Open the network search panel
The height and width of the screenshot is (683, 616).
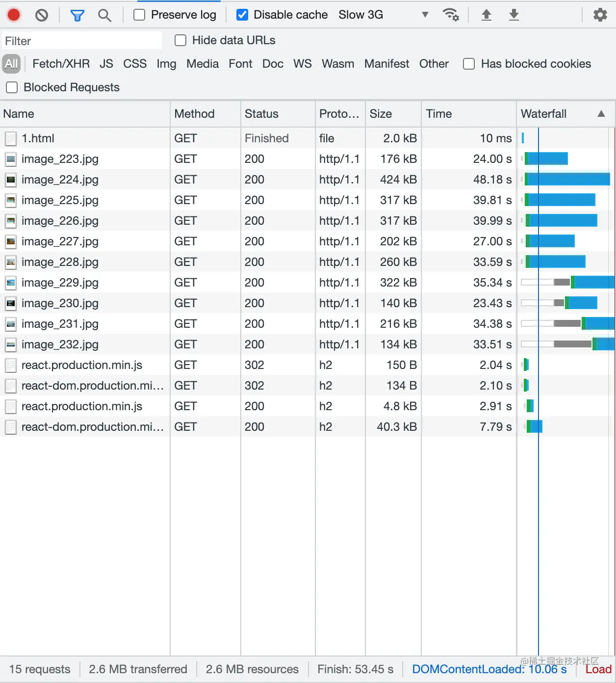point(104,15)
